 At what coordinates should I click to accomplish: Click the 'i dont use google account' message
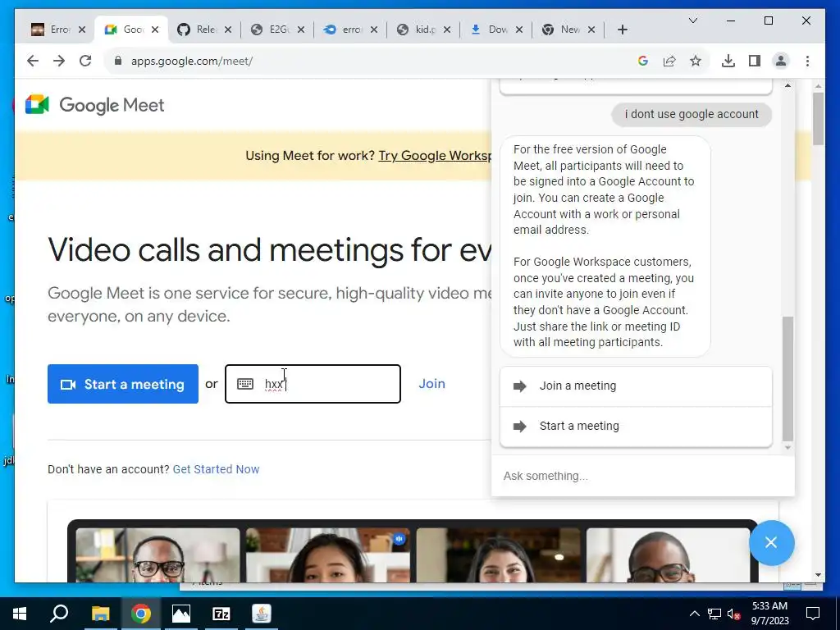tap(692, 114)
